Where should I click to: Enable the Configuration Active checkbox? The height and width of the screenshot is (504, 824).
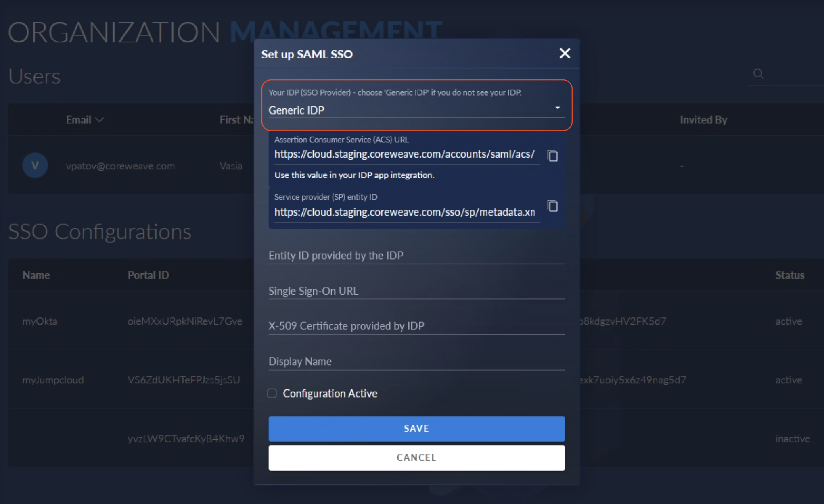(x=272, y=393)
